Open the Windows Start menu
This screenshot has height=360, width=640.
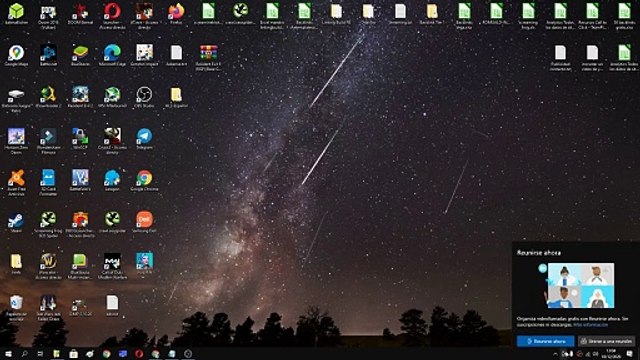pos(8,353)
